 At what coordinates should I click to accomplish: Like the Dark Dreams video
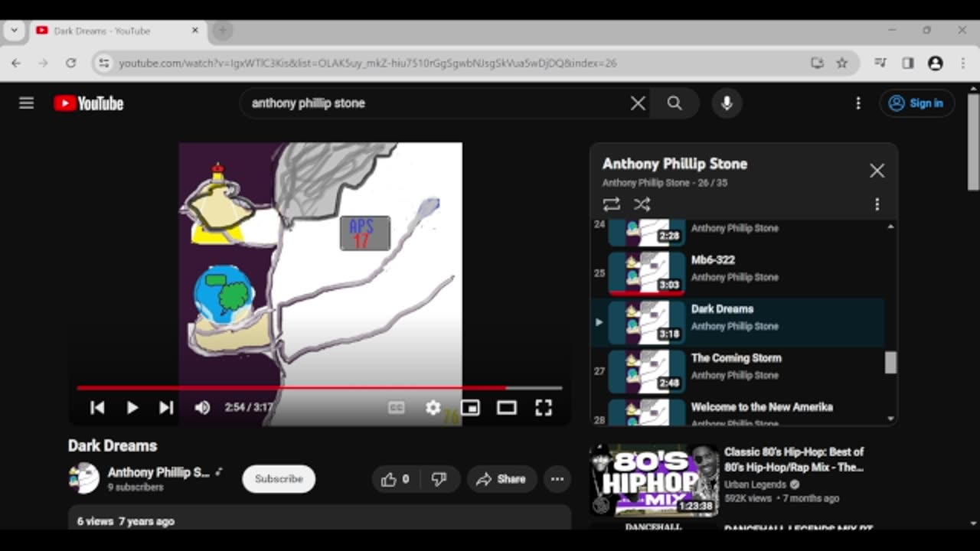[395, 479]
